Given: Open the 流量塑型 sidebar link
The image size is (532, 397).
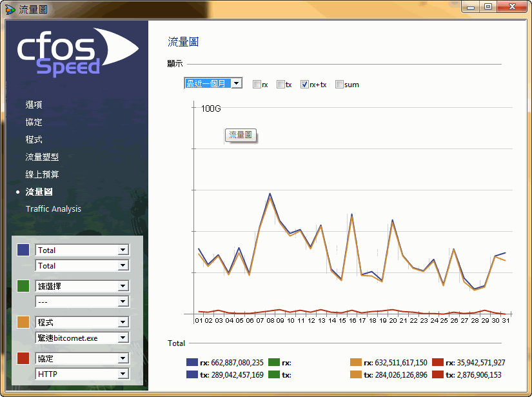Looking at the screenshot, I should [43, 157].
